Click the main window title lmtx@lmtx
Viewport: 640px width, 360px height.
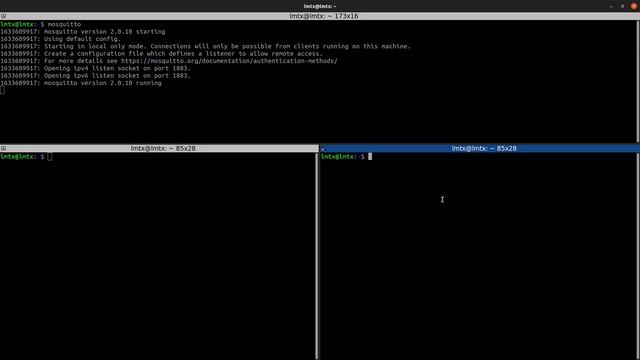[x=320, y=6]
